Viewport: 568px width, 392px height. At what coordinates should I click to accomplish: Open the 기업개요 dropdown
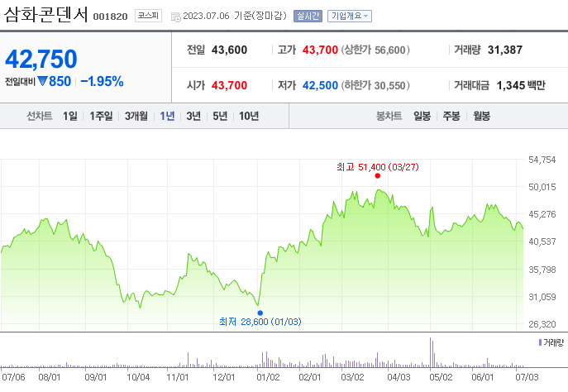point(350,16)
